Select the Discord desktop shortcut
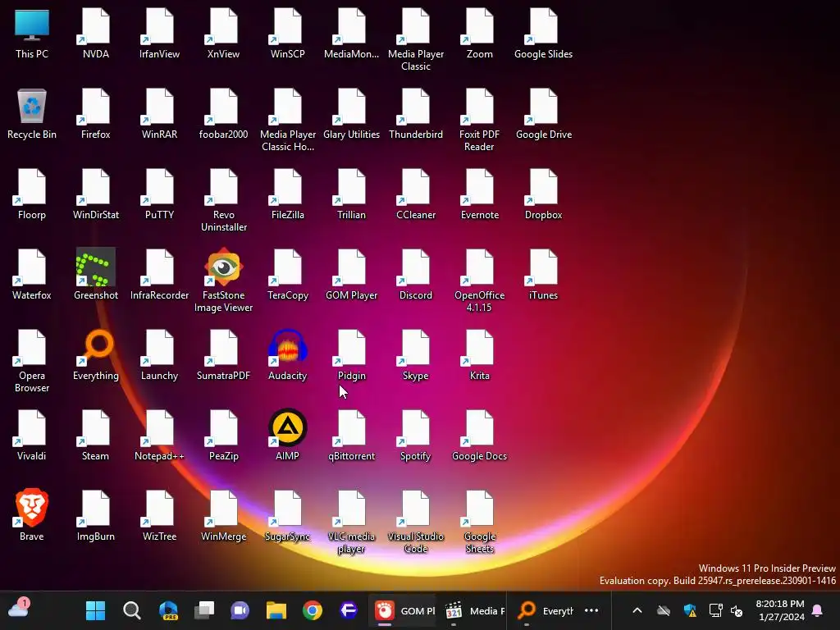The height and width of the screenshot is (630, 840). point(416,274)
